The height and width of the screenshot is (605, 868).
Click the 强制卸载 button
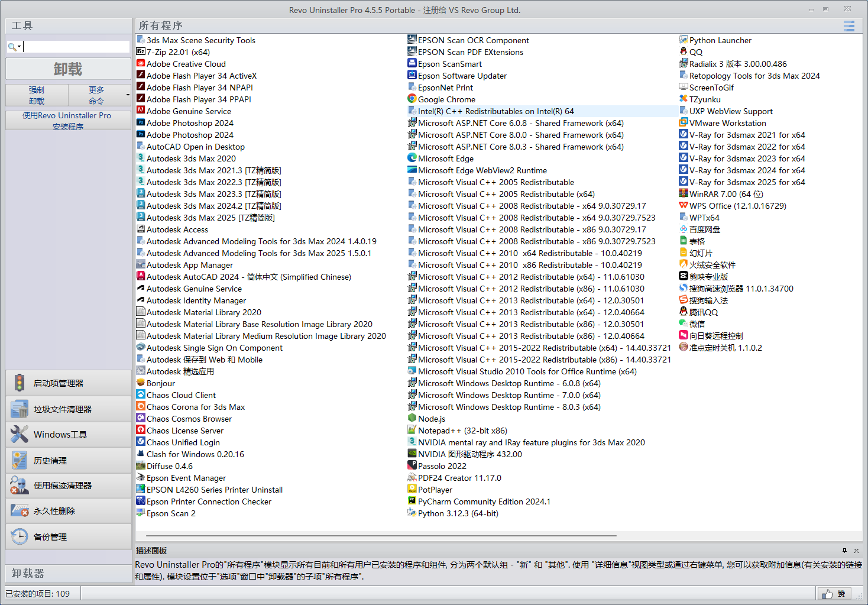pyautogui.click(x=37, y=95)
